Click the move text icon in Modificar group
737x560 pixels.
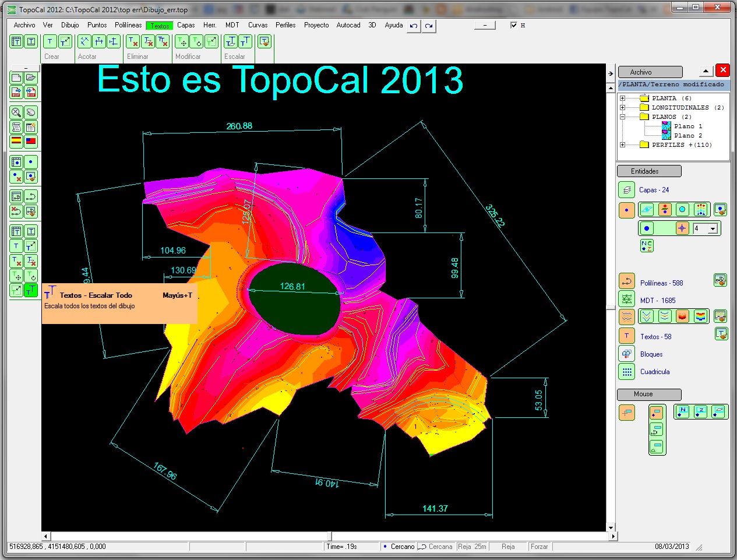tap(182, 41)
